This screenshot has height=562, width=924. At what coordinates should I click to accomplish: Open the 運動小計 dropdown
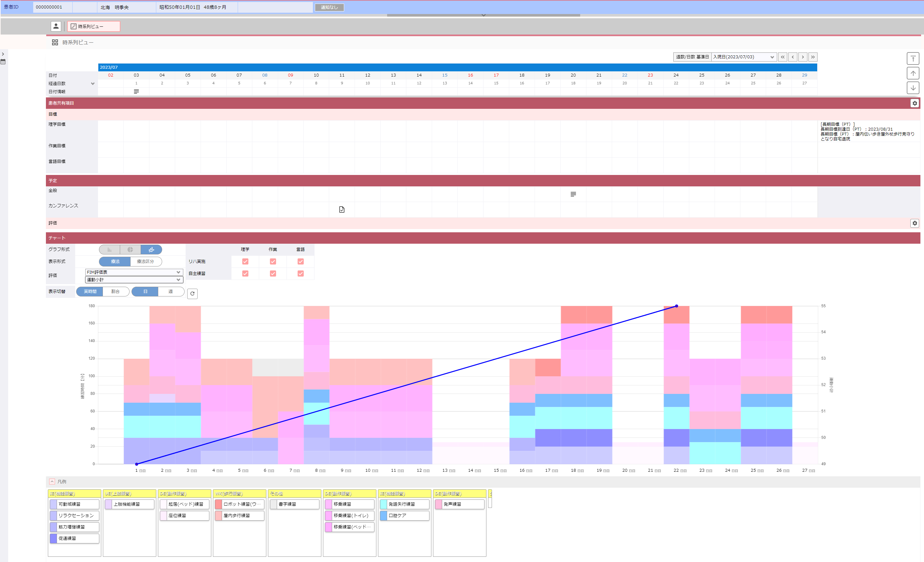click(134, 280)
